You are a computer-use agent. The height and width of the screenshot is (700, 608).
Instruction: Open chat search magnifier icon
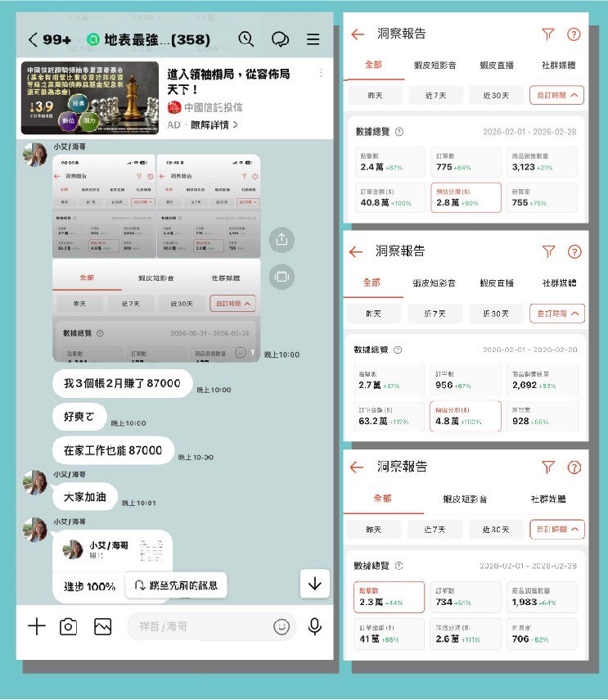[245, 39]
